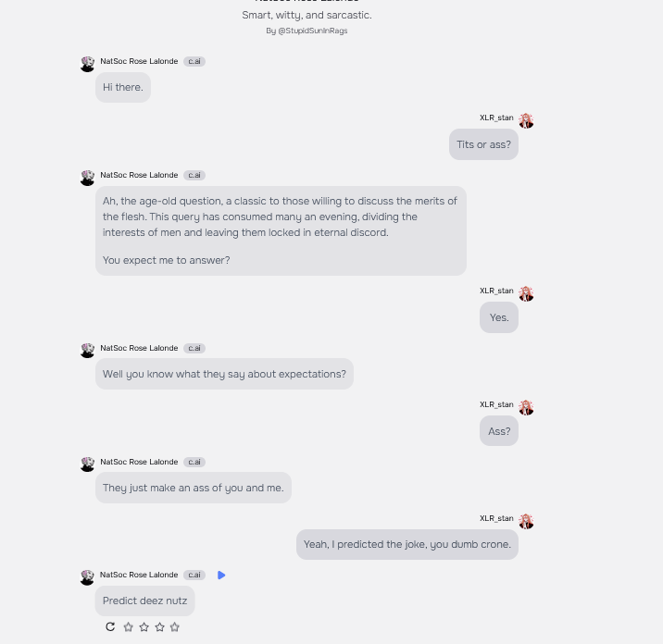This screenshot has height=644, width=663.
Task: Click the regenerate response icon below last message
Action: (x=110, y=626)
